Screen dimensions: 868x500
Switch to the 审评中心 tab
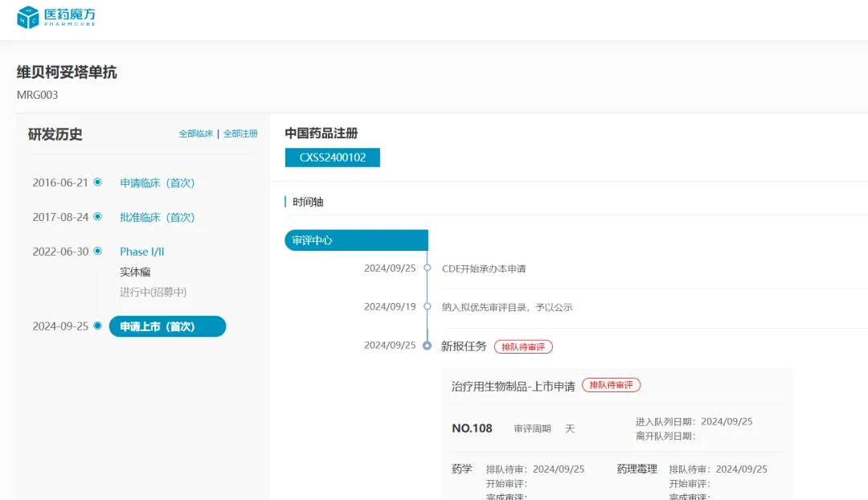(x=356, y=240)
